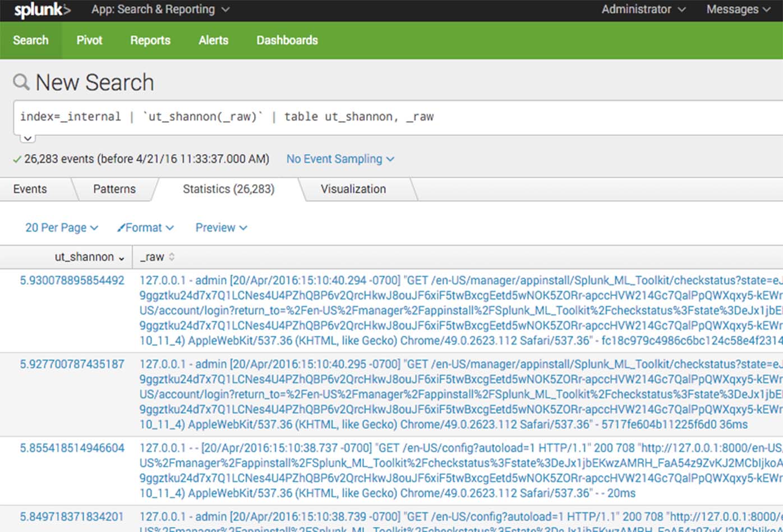Change the 20 Per Page setting
Screen dimensions: 783x532
(61, 228)
